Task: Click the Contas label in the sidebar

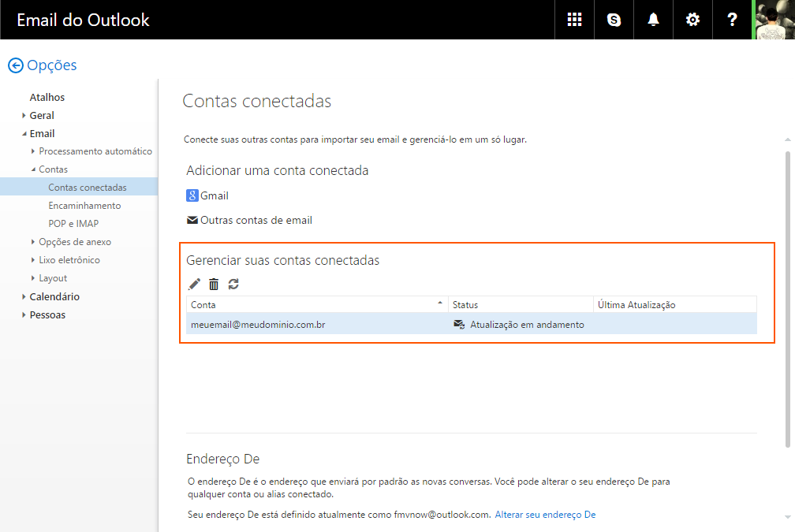Action: (x=54, y=169)
